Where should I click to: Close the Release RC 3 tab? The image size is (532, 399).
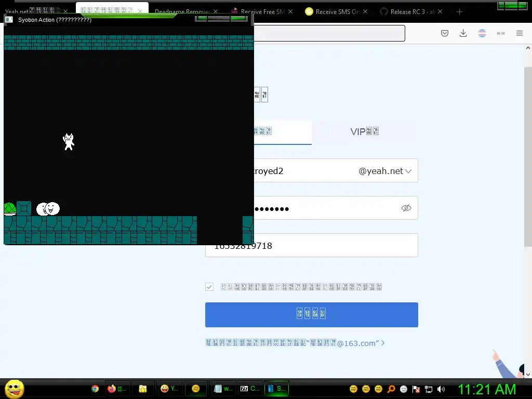[440, 11]
